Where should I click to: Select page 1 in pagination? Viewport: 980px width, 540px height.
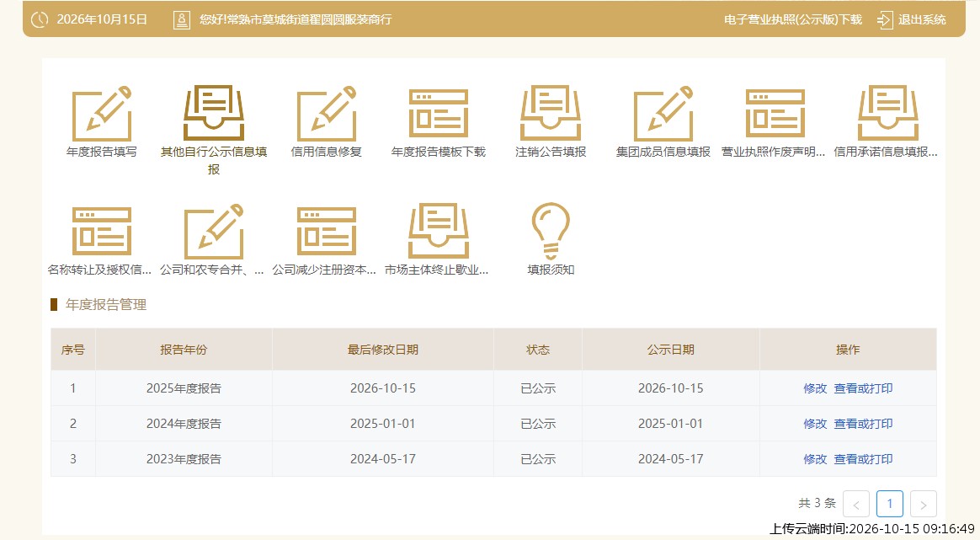(x=889, y=504)
